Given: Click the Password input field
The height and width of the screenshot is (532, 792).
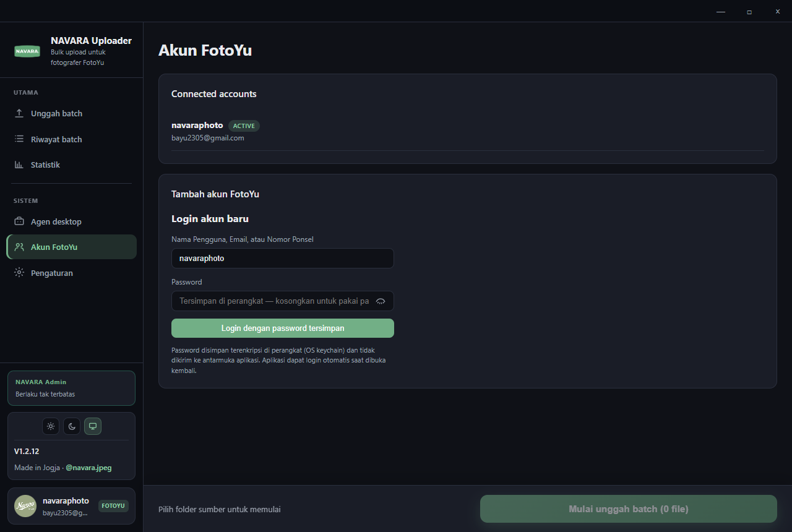Looking at the screenshot, I should [283, 301].
